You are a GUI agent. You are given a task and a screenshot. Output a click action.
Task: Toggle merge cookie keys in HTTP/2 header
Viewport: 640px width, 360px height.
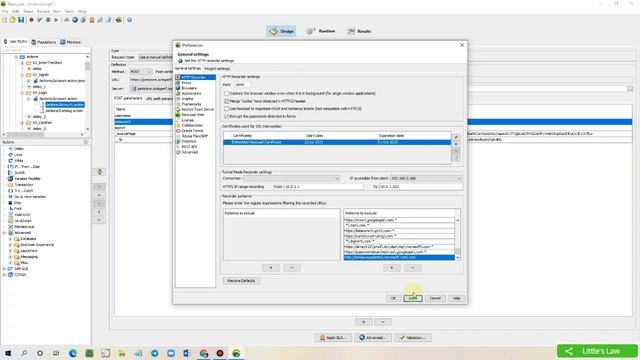(x=227, y=101)
